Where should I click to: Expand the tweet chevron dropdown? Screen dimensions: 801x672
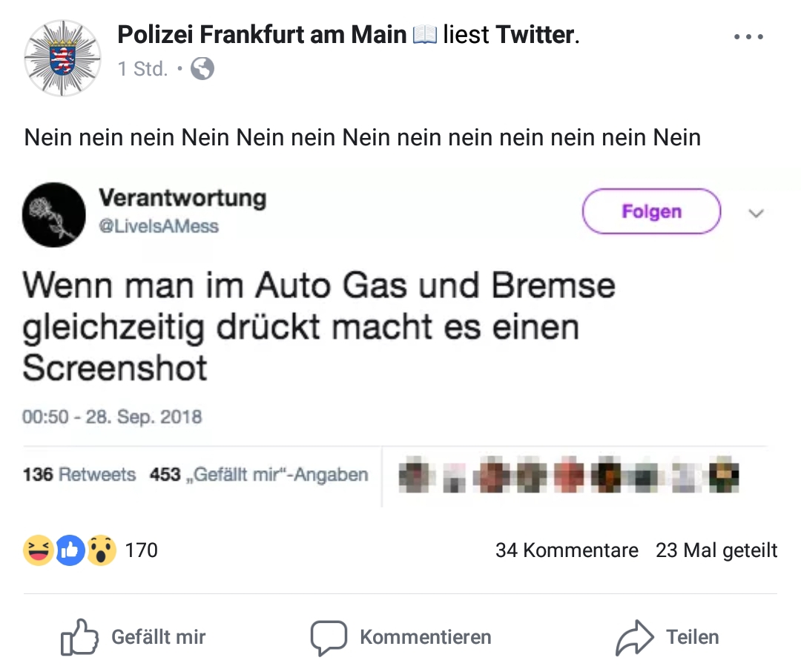[x=756, y=214]
